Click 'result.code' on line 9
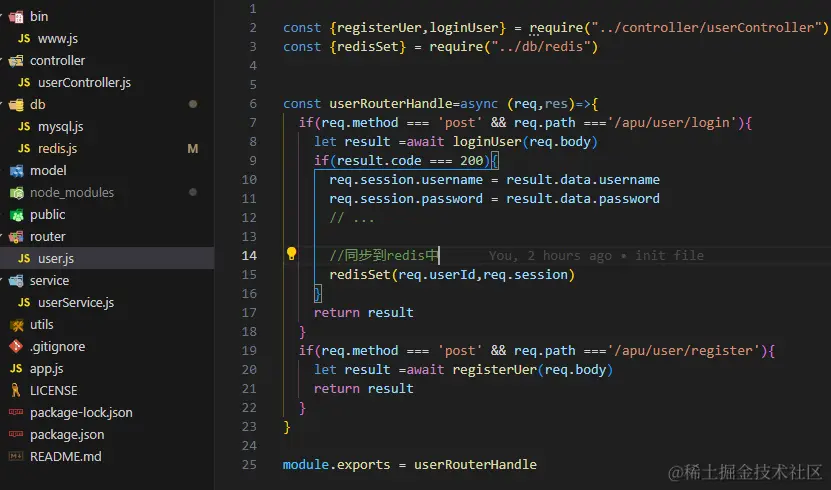 379,161
